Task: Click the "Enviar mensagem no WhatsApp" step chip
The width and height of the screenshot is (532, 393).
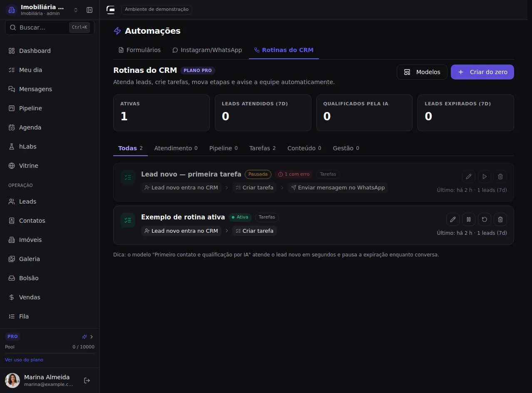Action: pyautogui.click(x=338, y=188)
